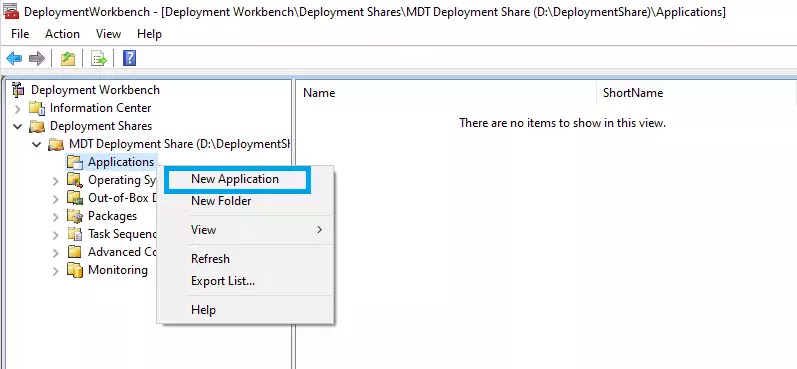Click the Deployment Workbench root node icon
This screenshot has height=369, width=797.
click(18, 89)
